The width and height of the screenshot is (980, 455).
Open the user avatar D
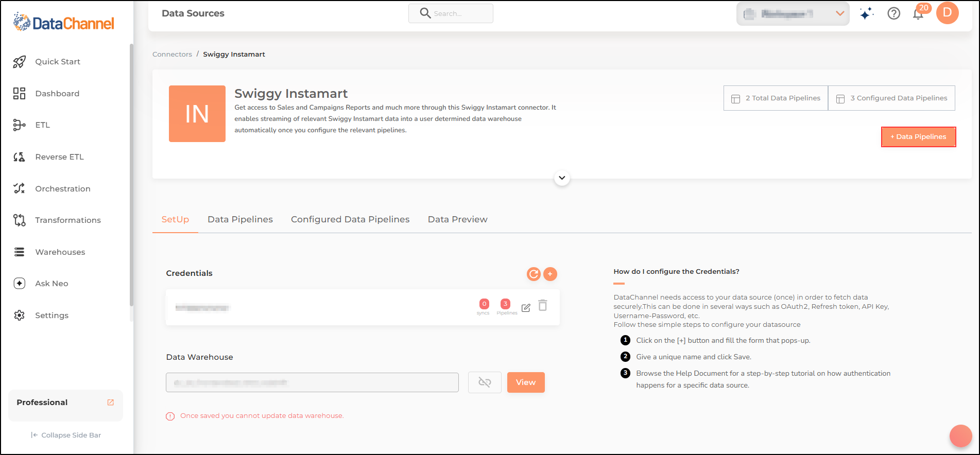[x=948, y=13]
